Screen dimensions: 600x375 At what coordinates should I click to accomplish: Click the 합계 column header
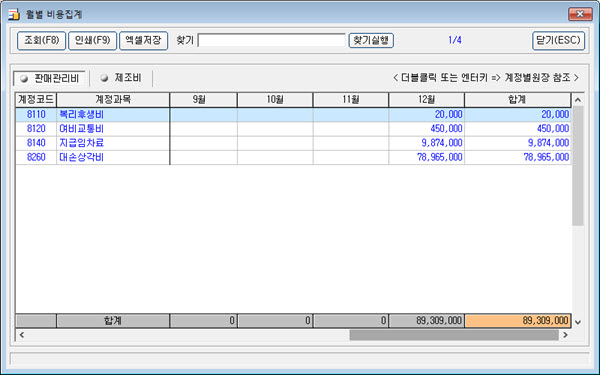517,100
